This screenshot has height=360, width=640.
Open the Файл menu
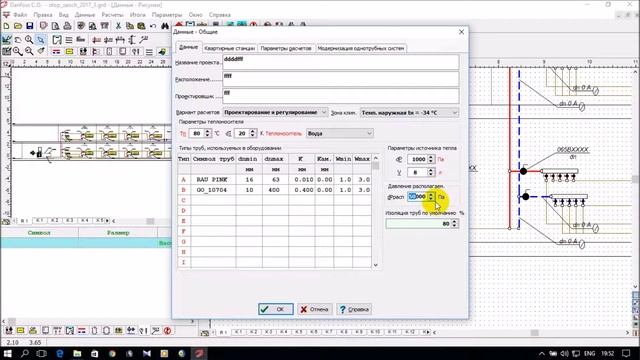pyautogui.click(x=20, y=15)
